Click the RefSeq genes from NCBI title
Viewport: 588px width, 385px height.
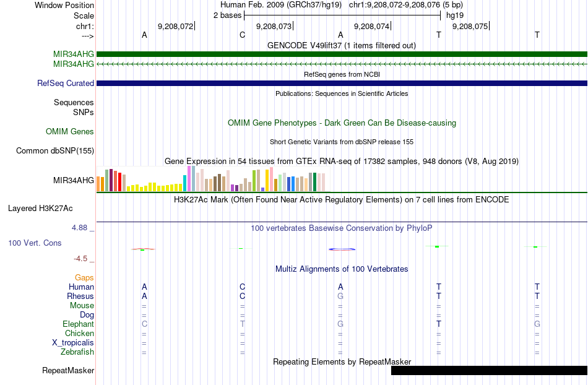pos(342,74)
